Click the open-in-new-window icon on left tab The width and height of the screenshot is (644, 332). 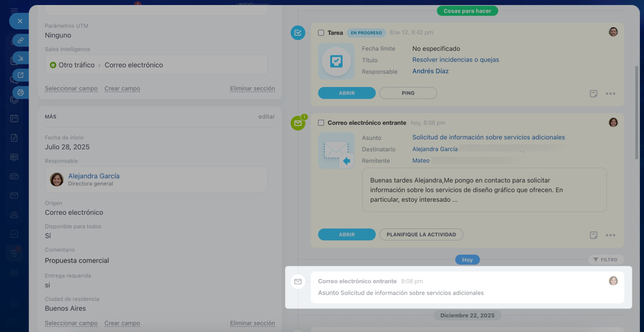click(x=21, y=75)
